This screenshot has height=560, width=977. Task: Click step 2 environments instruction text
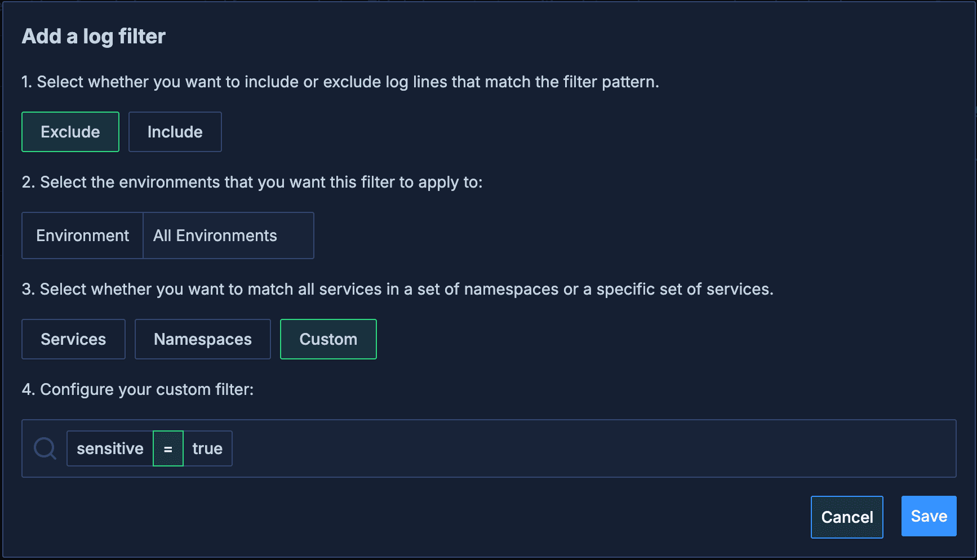pos(252,183)
